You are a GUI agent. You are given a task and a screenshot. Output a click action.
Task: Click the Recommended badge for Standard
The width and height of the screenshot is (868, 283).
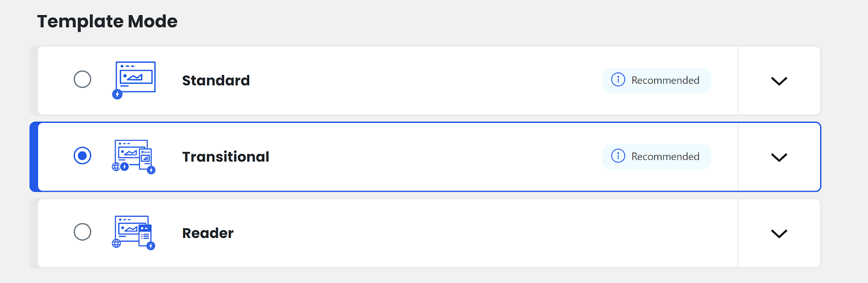coord(656,80)
